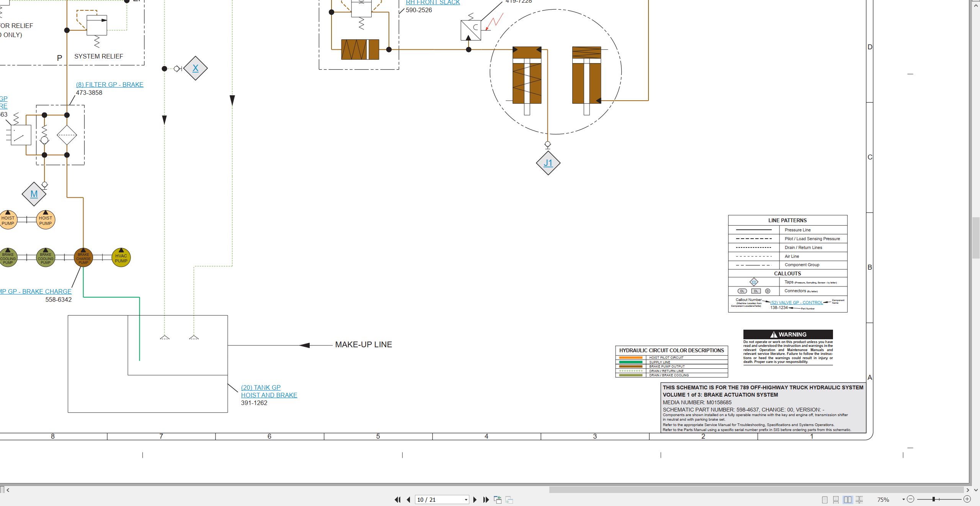The image size is (980, 506).
Task: Open the (20) TANK GP link
Action: coord(261,387)
